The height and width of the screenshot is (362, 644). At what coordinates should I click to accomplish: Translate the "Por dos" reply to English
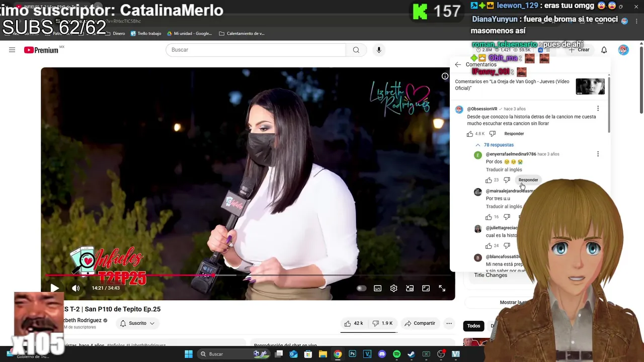coord(504,169)
